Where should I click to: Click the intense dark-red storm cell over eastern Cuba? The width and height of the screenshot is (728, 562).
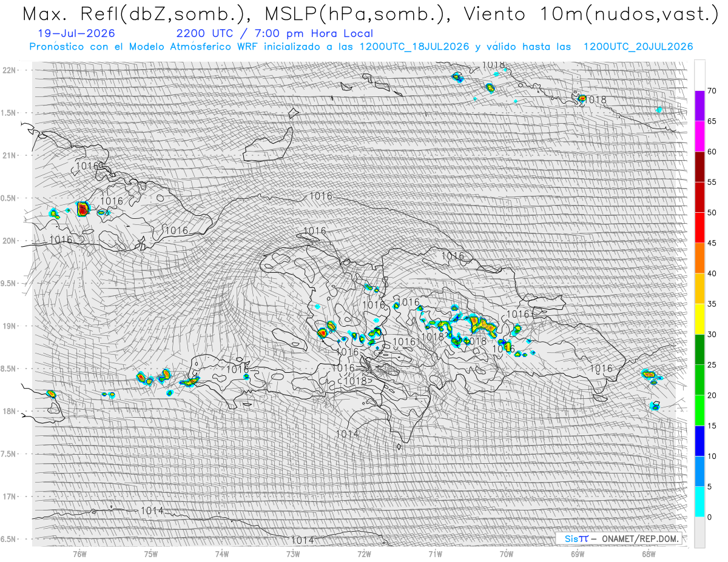[x=83, y=210]
